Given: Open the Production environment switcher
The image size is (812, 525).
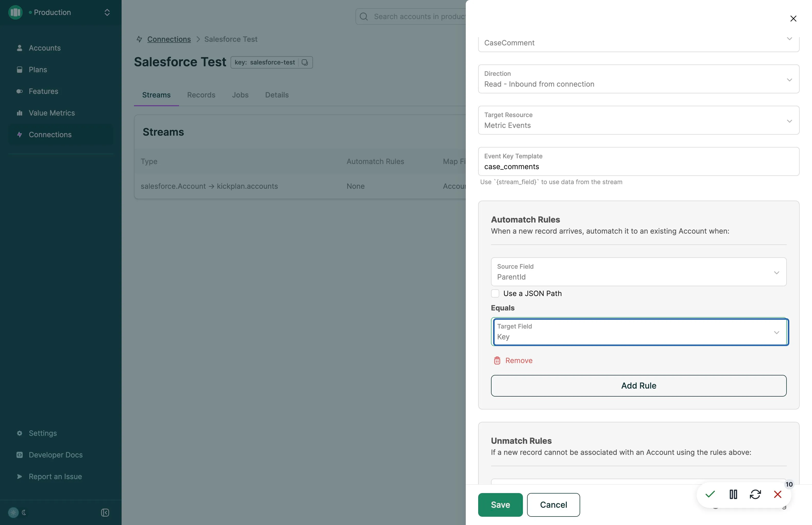Looking at the screenshot, I should [x=61, y=12].
